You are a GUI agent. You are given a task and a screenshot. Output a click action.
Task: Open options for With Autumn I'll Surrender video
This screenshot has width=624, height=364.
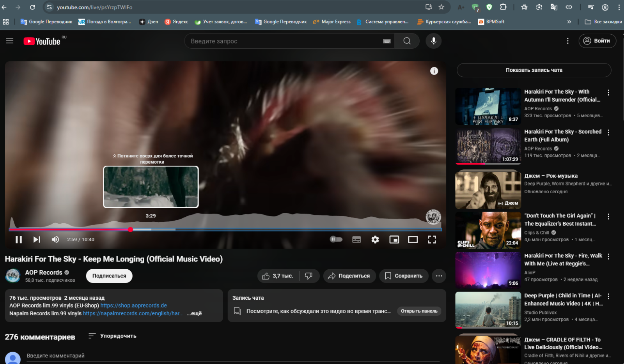(x=608, y=93)
